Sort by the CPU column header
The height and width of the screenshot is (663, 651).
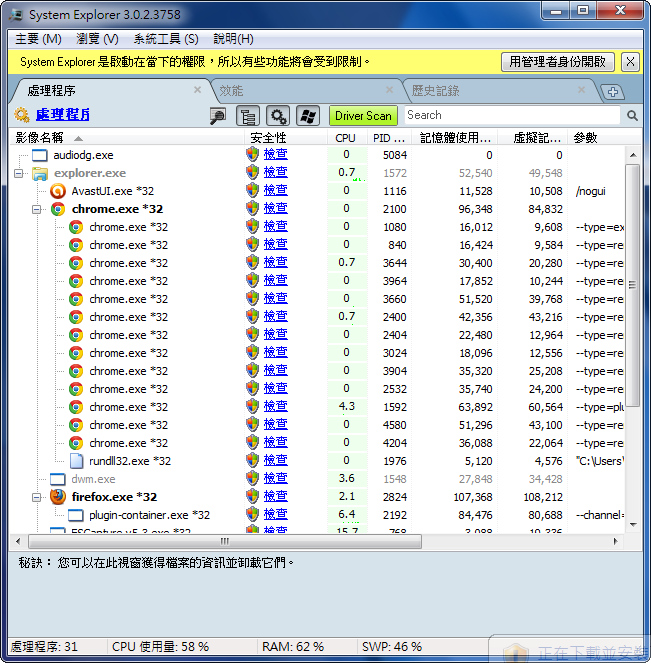coord(345,138)
